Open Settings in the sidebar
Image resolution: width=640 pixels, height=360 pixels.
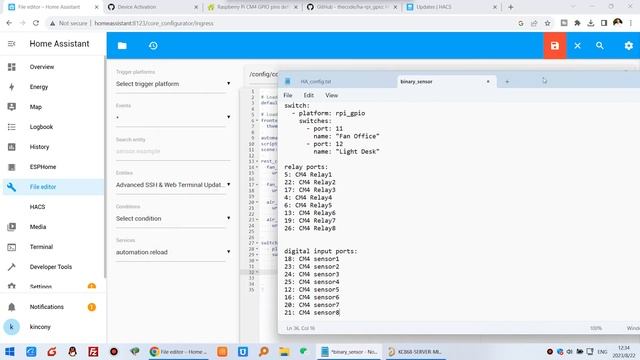[x=53, y=286]
